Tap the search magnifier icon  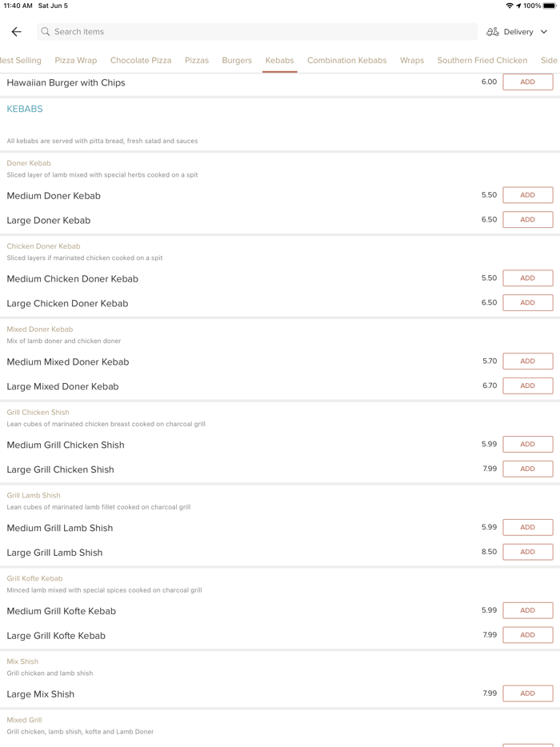[46, 32]
